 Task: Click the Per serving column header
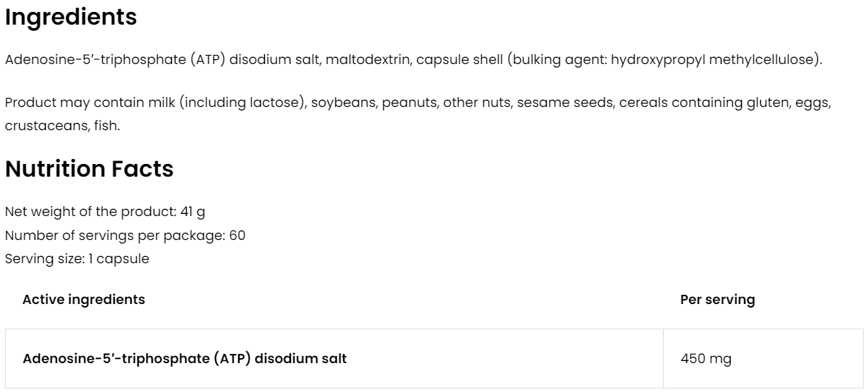point(717,300)
